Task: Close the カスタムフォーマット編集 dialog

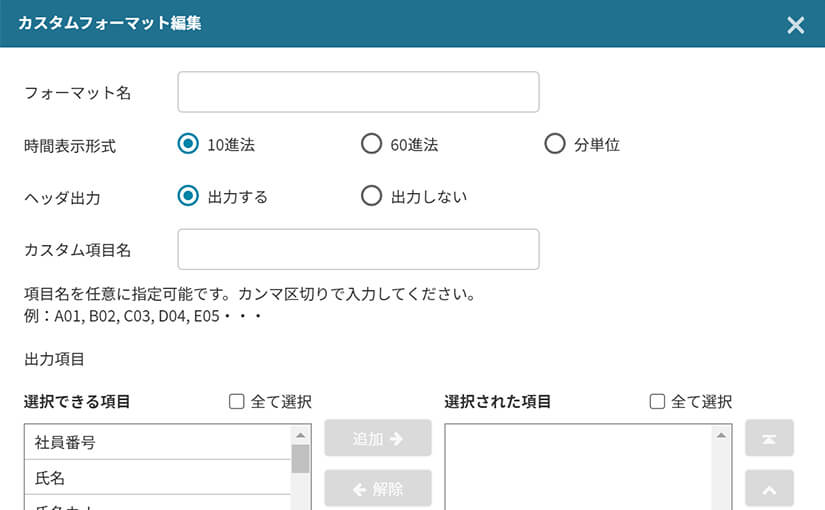Action: [796, 25]
